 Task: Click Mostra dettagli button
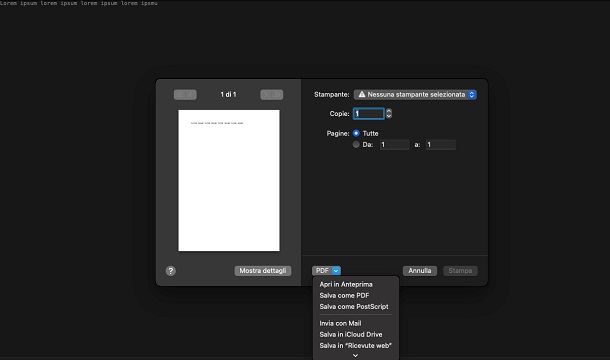[x=263, y=271]
